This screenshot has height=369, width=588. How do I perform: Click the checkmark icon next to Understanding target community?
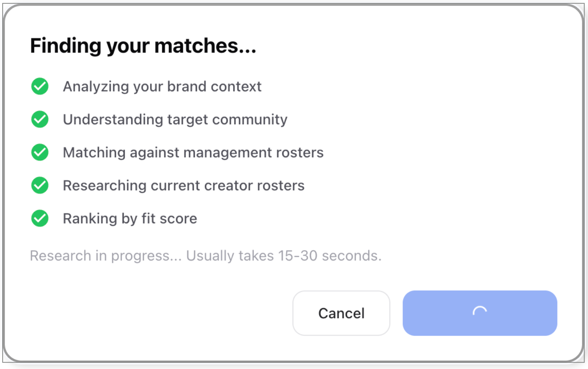[x=40, y=119]
